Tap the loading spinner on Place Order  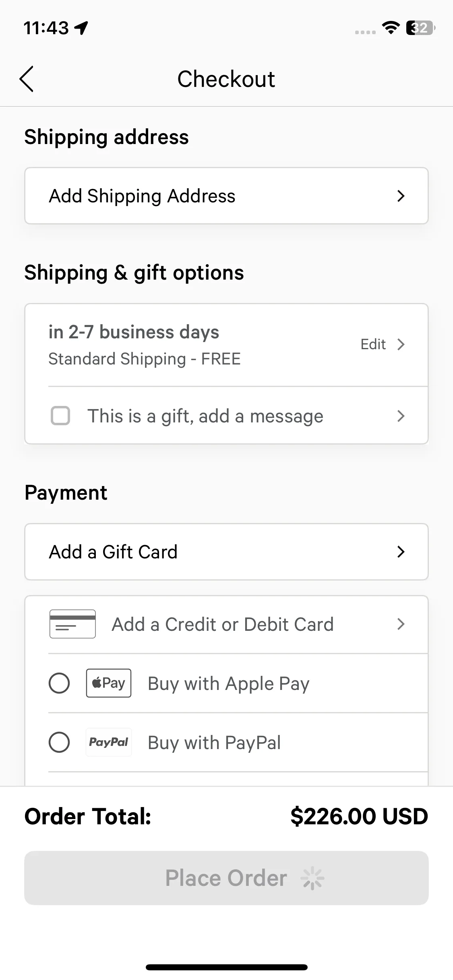click(x=312, y=878)
